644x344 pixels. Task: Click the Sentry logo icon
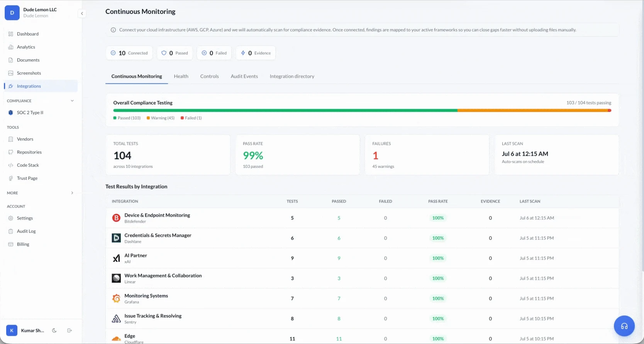(x=116, y=319)
